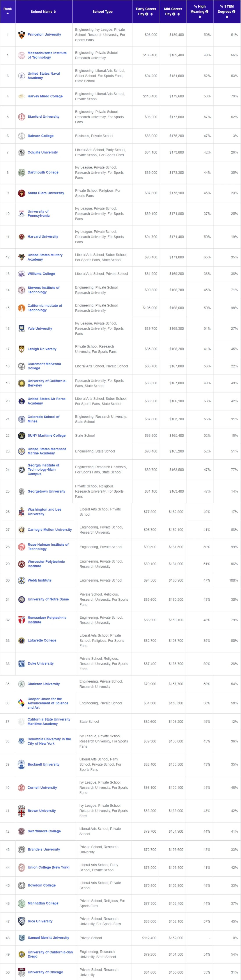Click the Stanford University seal logo
Viewport: 241px width, 980px height.
tap(22, 117)
